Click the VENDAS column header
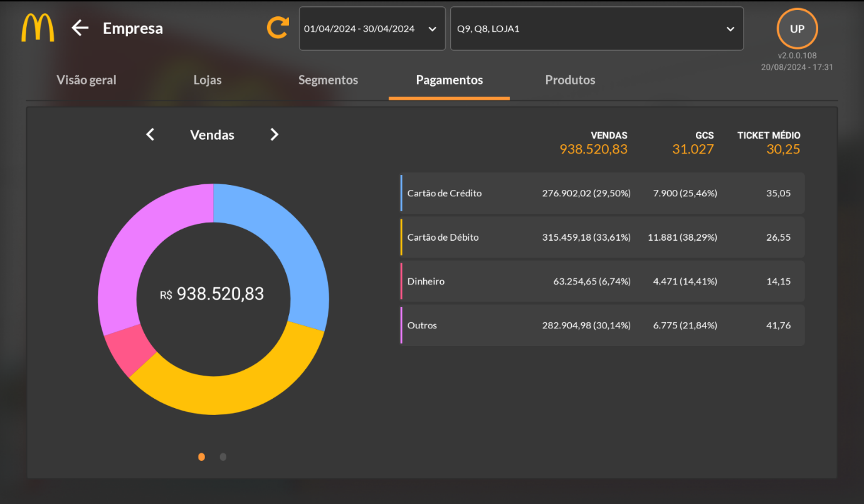Viewport: 864px width, 504px height. tap(609, 135)
